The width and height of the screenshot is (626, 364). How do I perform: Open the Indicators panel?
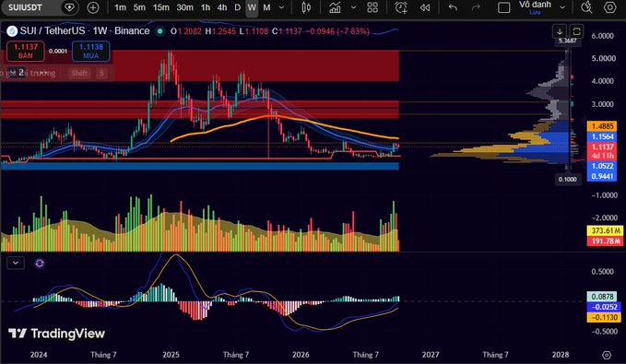point(335,7)
